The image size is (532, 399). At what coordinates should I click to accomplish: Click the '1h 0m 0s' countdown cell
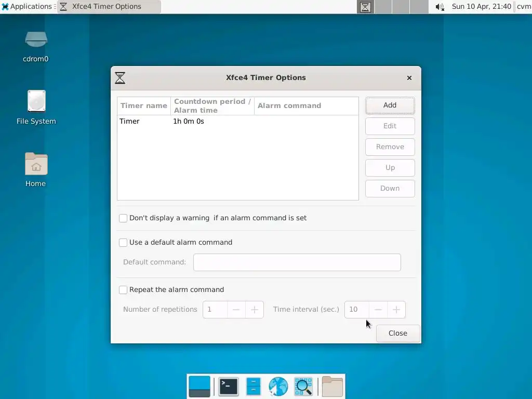188,122
